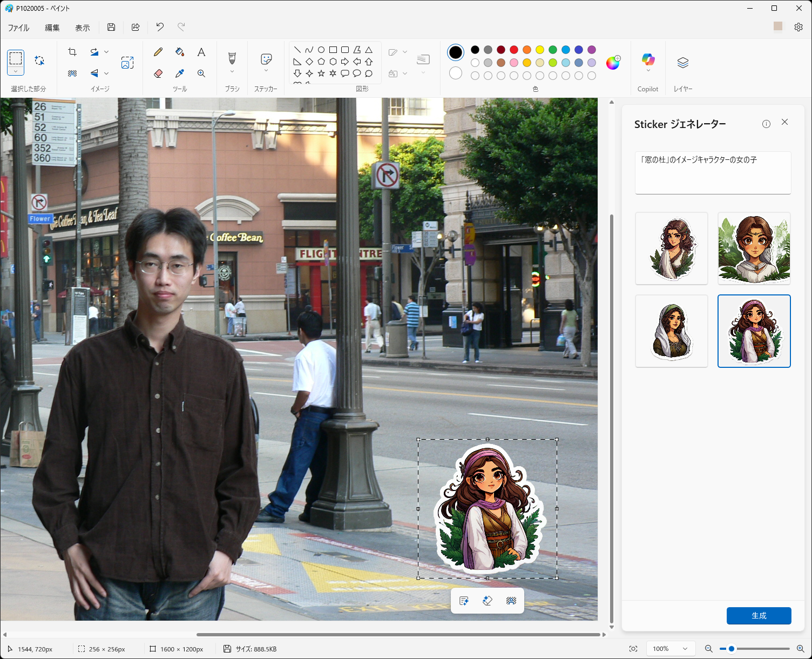Pick the red color swatch from the palette

tap(514, 50)
